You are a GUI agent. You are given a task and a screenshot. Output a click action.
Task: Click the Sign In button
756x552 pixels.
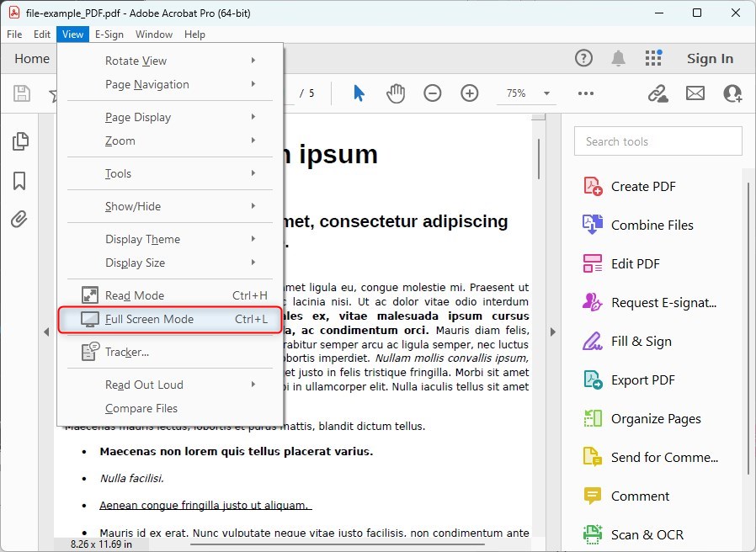710,58
